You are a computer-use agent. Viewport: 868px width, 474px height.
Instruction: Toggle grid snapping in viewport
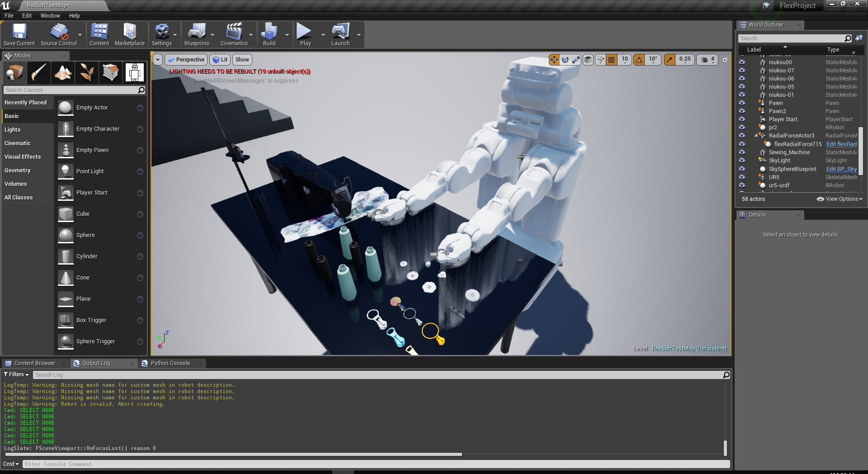point(612,60)
